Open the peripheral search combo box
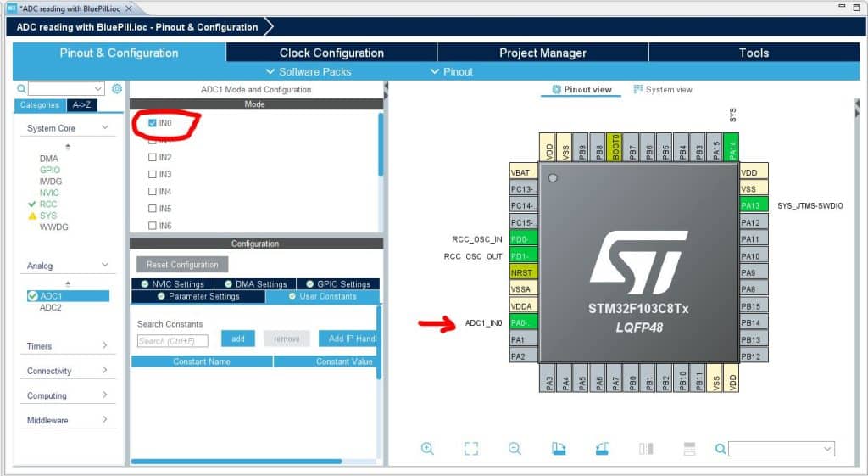This screenshot has width=868, height=476. pyautogui.click(x=66, y=88)
